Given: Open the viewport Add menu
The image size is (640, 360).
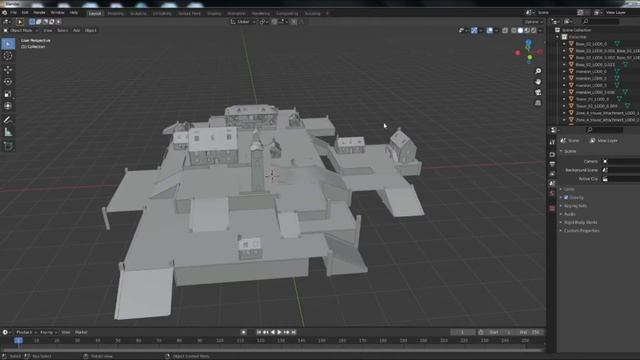Looking at the screenshot, I should tap(76, 30).
